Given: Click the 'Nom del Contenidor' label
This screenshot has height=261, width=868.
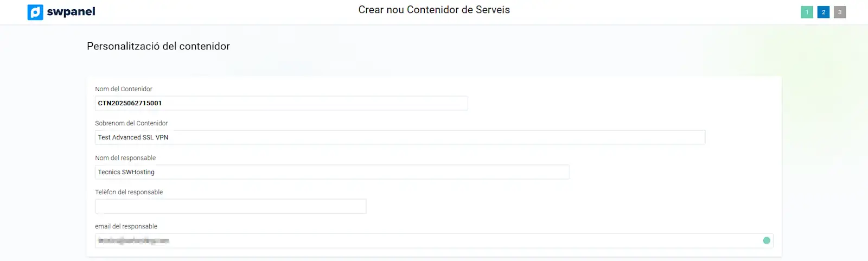Looking at the screenshot, I should pyautogui.click(x=124, y=89).
